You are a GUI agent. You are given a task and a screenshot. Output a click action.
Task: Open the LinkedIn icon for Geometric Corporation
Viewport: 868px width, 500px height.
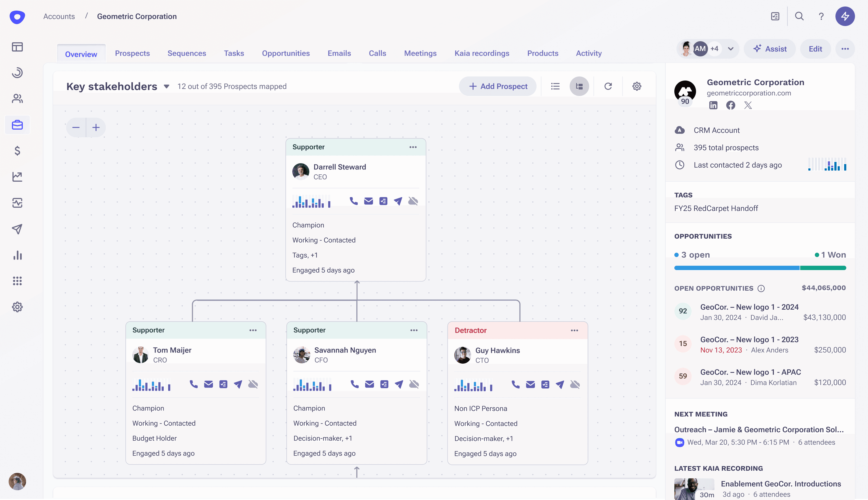pos(713,105)
